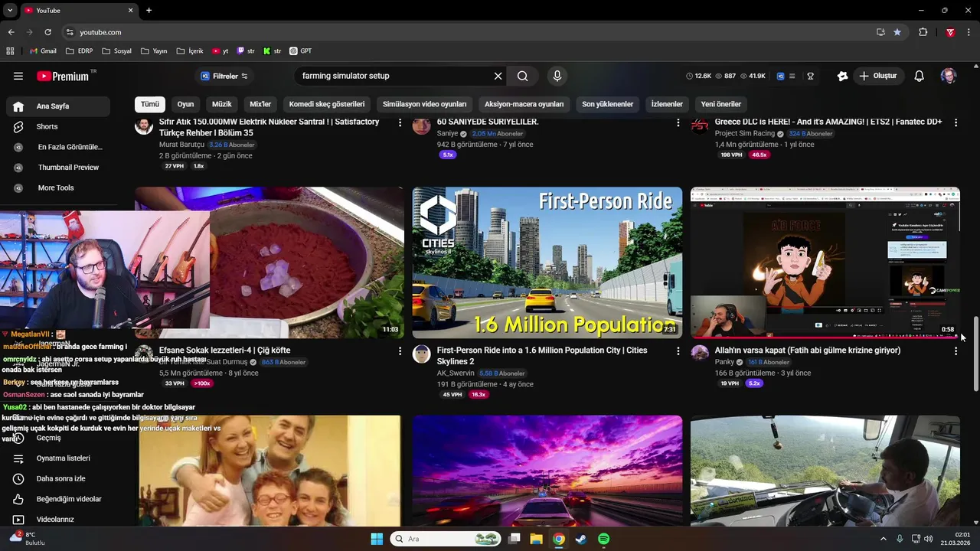This screenshot has height=551, width=980.
Task: Open the three-line list icon beside vidIQ
Action: pos(792,76)
